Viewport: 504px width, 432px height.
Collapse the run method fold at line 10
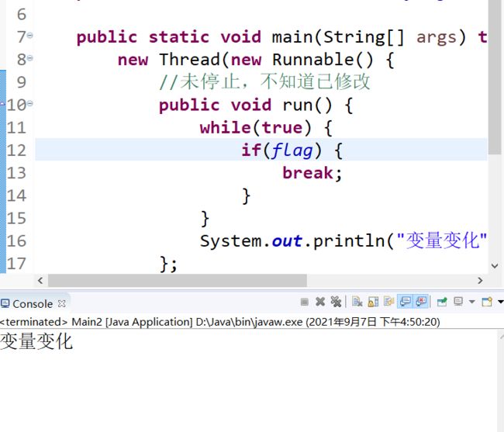[30, 103]
